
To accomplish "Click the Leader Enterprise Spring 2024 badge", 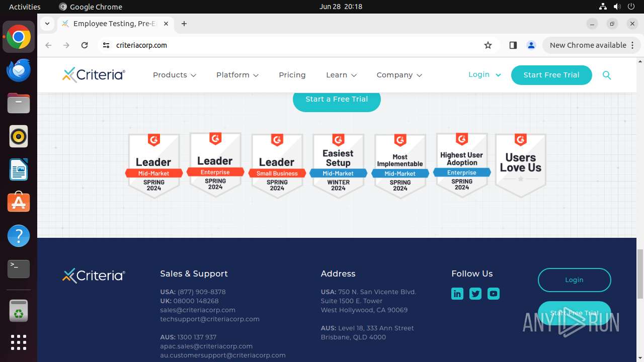I will pos(215,165).
